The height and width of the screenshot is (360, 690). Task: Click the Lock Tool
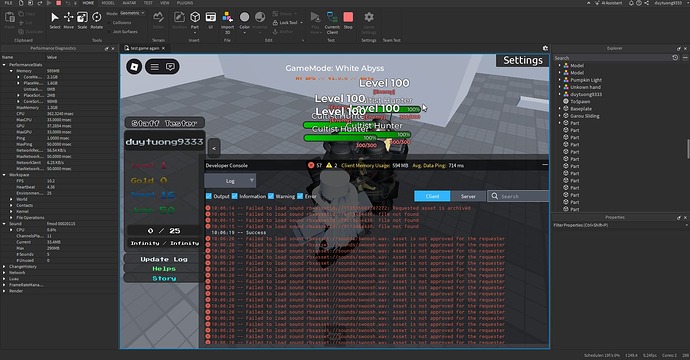click(286, 22)
